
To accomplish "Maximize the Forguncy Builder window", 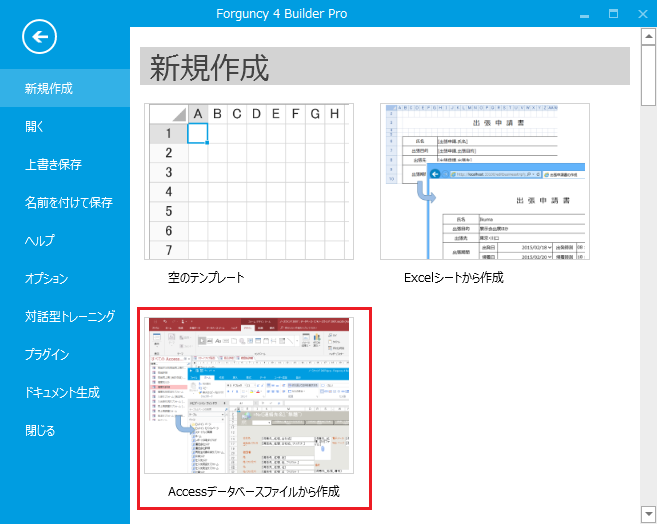I will 613,14.
